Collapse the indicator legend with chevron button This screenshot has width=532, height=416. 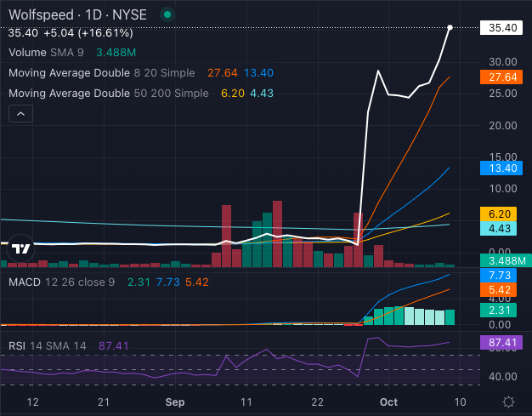pyautogui.click(x=20, y=113)
